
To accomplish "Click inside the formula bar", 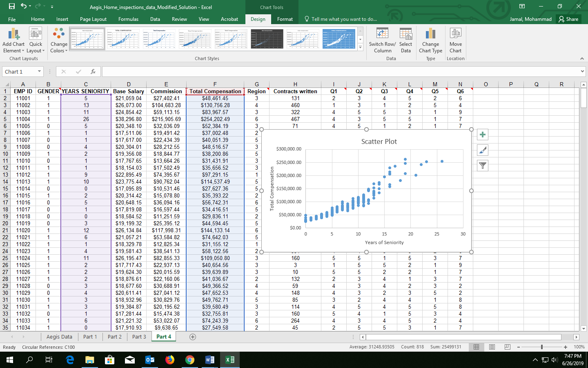I will point(340,72).
